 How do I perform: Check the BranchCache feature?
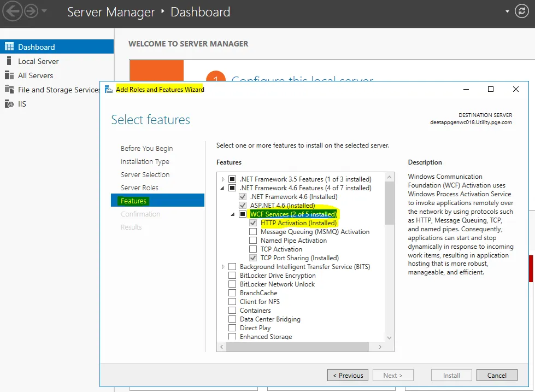pyautogui.click(x=232, y=292)
